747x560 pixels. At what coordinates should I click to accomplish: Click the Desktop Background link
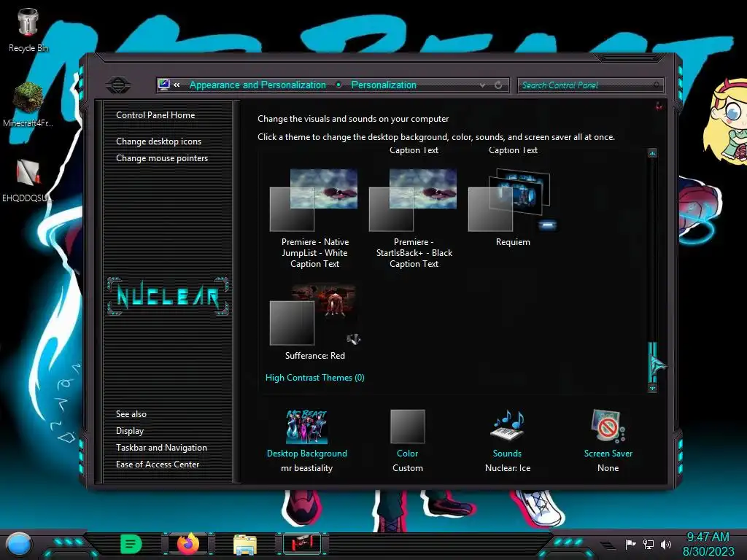pos(307,454)
